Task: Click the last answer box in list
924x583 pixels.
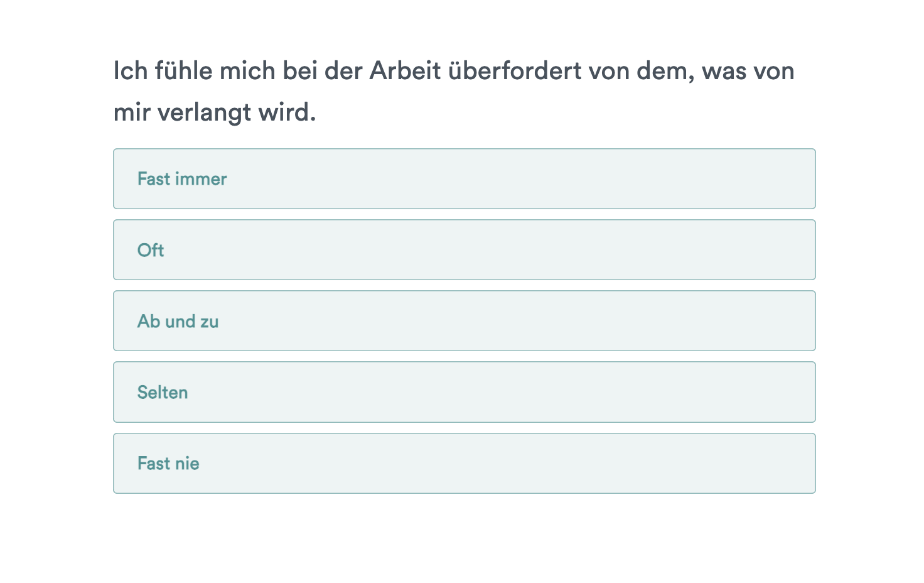Action: pyautogui.click(x=464, y=464)
